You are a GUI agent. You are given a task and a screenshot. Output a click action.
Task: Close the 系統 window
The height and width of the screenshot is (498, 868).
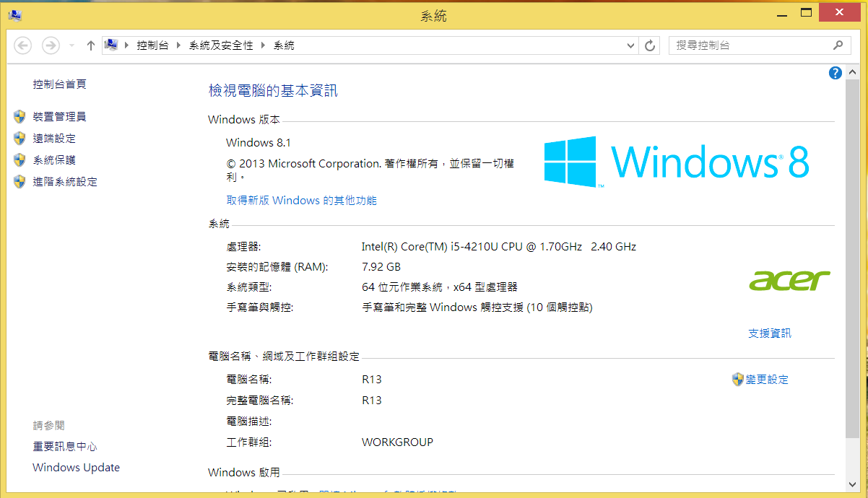[841, 12]
